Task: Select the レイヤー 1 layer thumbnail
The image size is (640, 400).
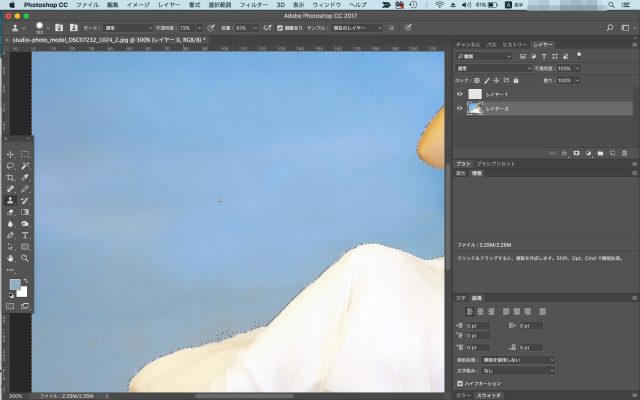Action: [475, 93]
